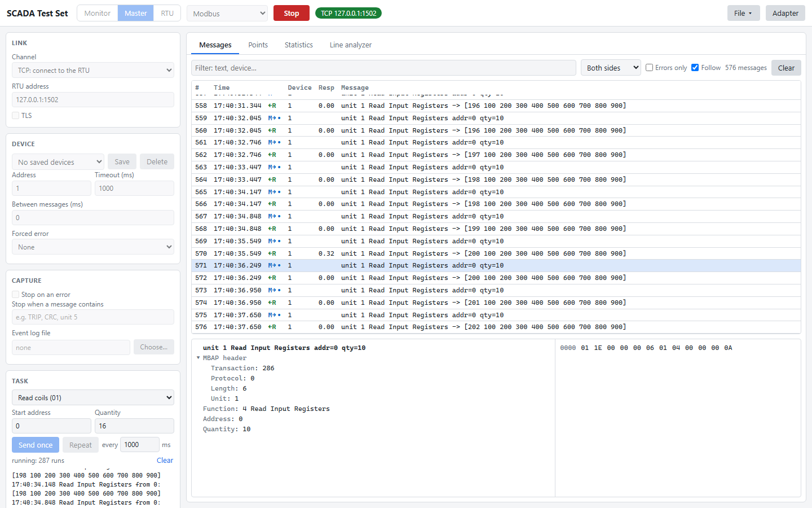Click the response arrow icon in row 570
Viewport: 812px width, 508px height.
[272, 253]
